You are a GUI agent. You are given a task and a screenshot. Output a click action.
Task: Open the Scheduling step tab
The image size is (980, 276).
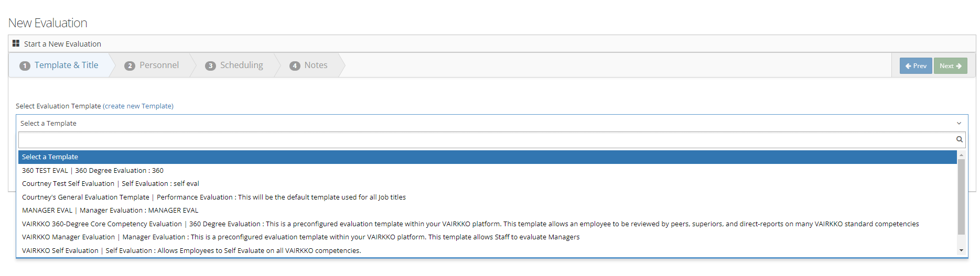(x=241, y=65)
